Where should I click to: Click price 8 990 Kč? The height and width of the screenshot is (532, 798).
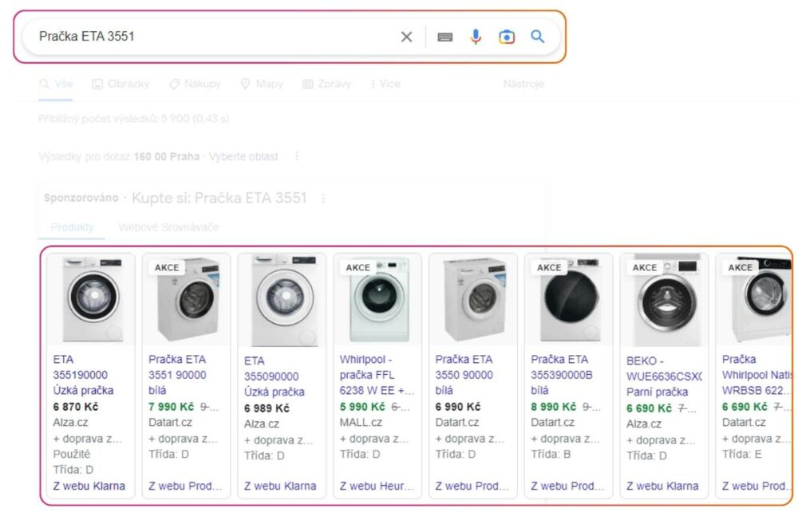(554, 406)
